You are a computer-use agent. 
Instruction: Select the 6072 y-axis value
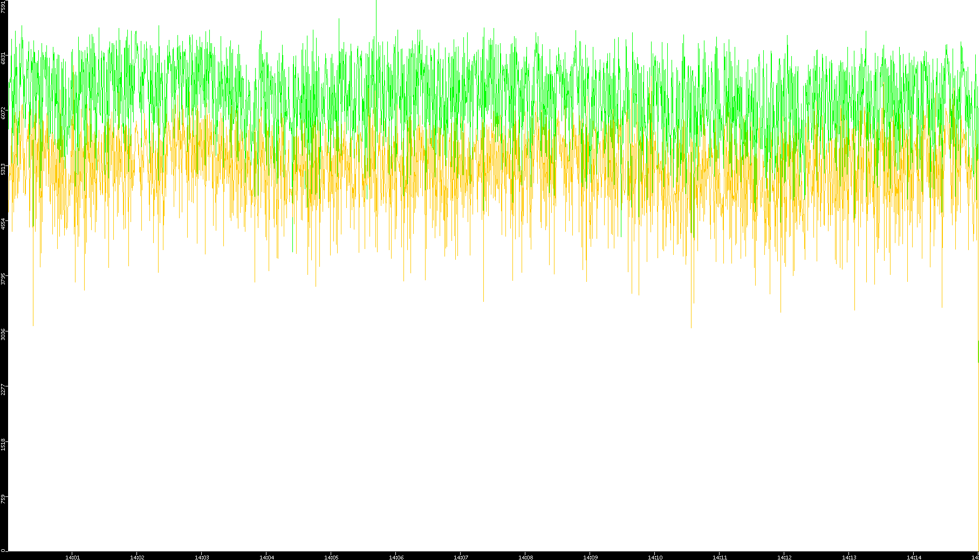[x=4, y=113]
